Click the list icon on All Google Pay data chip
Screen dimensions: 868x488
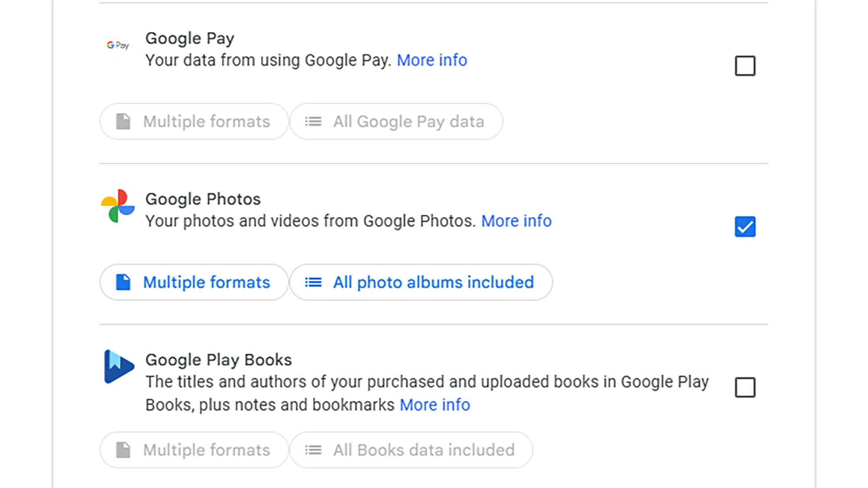pos(313,121)
